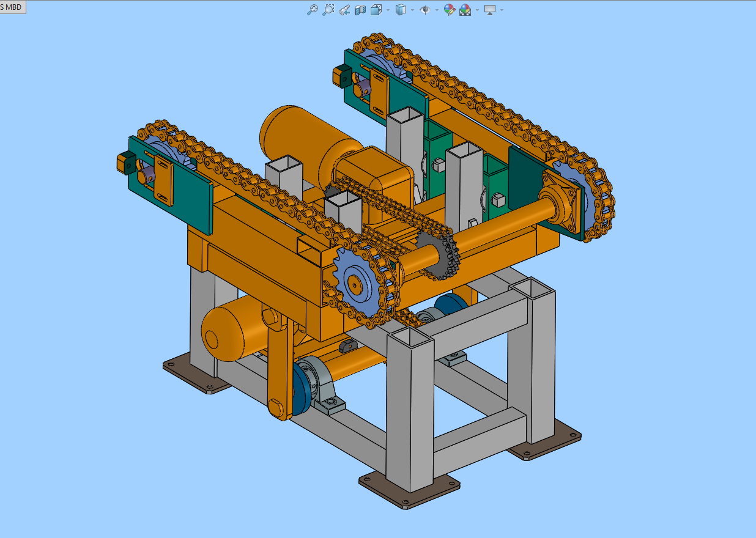Open the Edit Appearance tool
Screen dimensions: 756x538
click(450, 10)
